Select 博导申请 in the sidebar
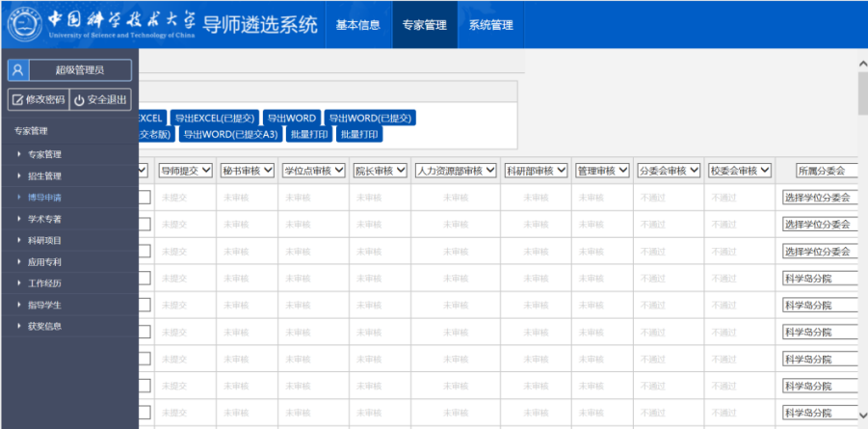868x429 pixels. [44, 197]
